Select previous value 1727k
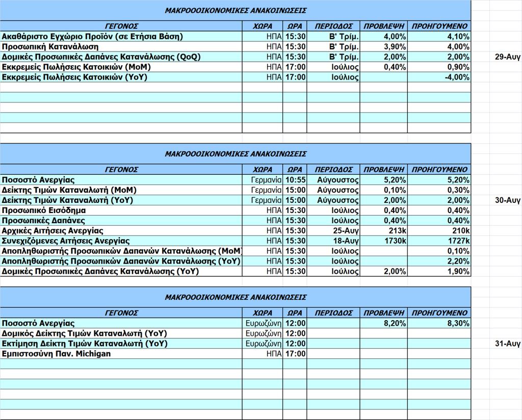This screenshot has height=420, width=522. click(x=439, y=241)
